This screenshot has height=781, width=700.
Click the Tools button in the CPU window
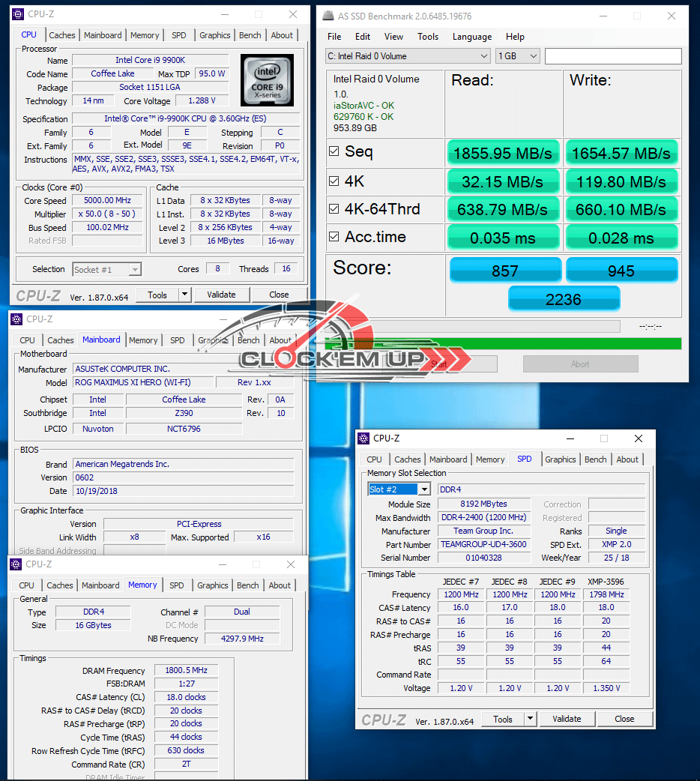tap(157, 295)
